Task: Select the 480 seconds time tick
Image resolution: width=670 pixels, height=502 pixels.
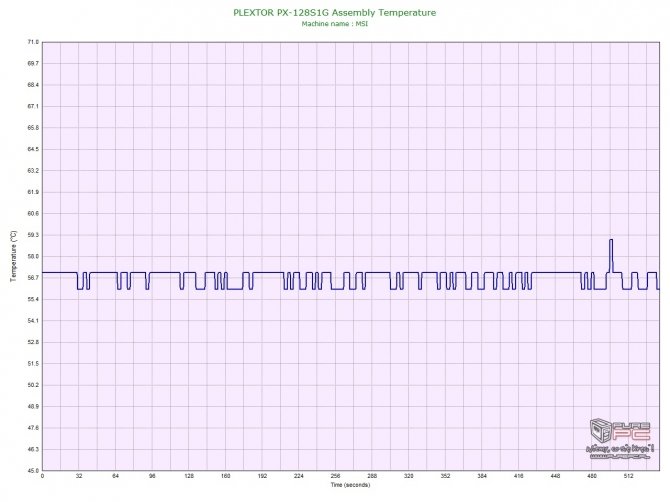Action: [592, 476]
